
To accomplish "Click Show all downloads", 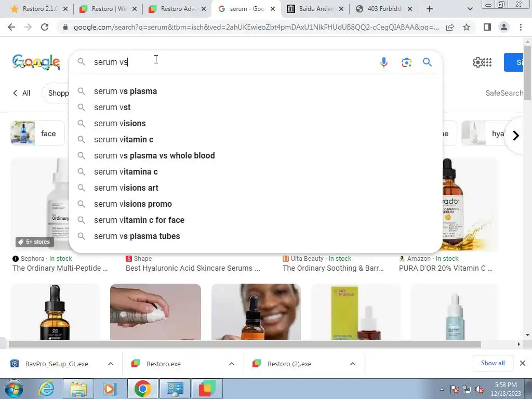I will click(493, 363).
